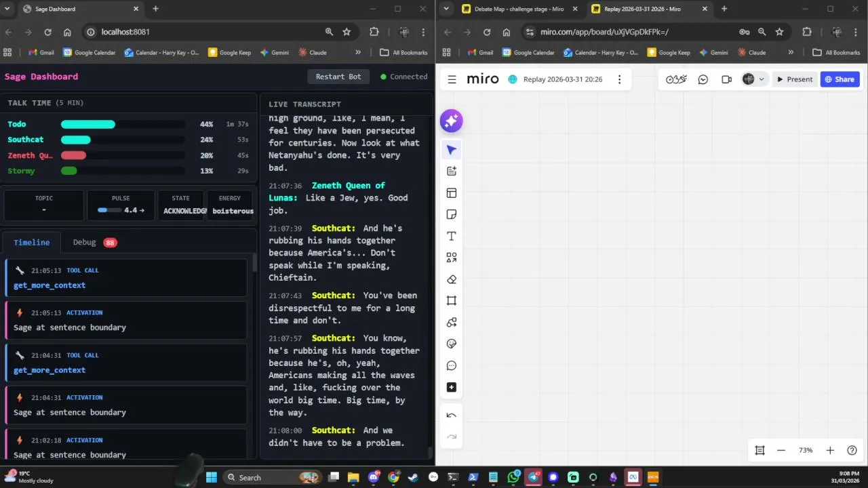Viewport: 868px width, 488px height.
Task: Select the Miro cursor select tool
Action: [452, 150]
